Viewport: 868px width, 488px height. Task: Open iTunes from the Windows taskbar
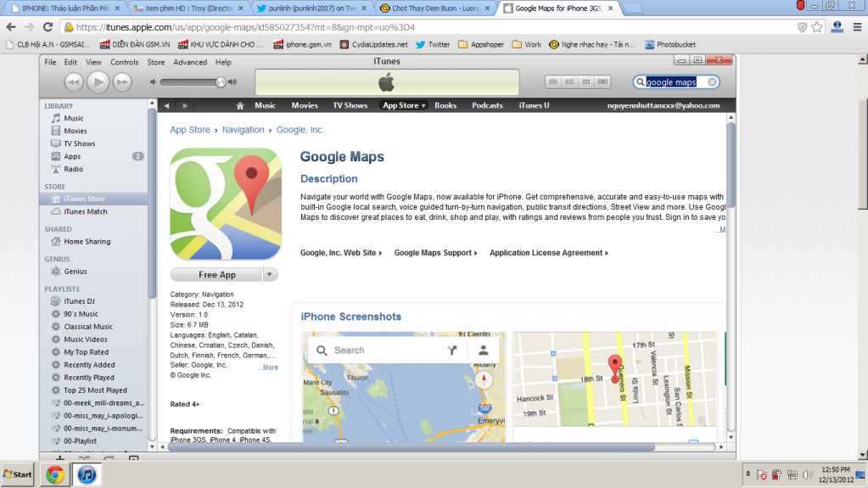(86, 474)
